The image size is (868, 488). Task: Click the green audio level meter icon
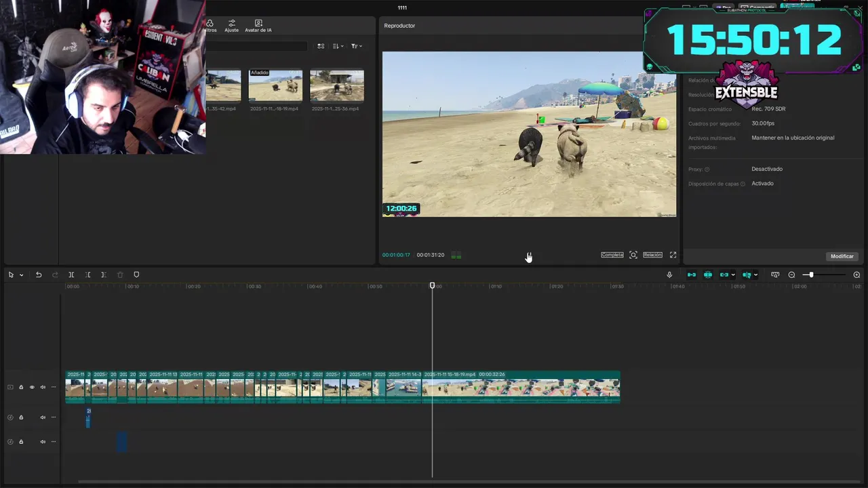coord(456,256)
